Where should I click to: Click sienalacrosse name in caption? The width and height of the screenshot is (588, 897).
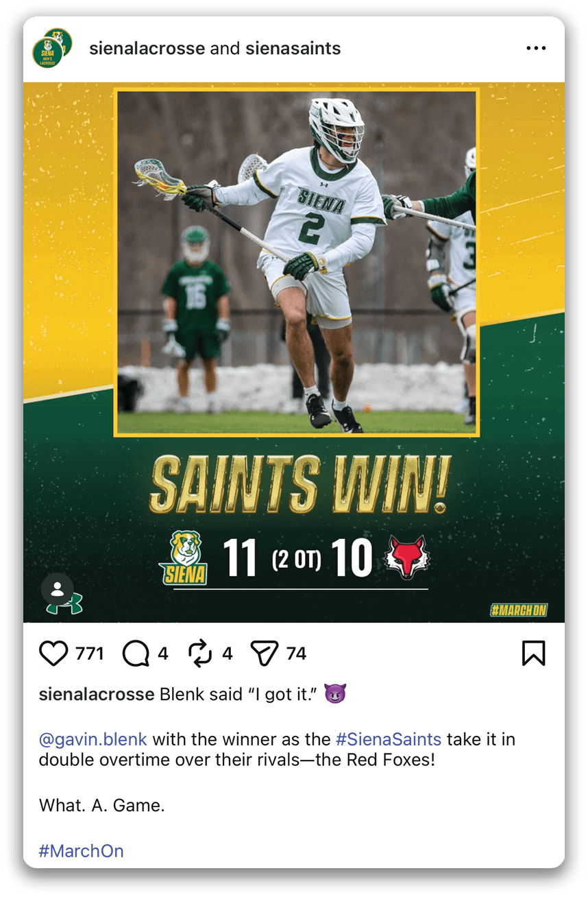[x=97, y=695]
